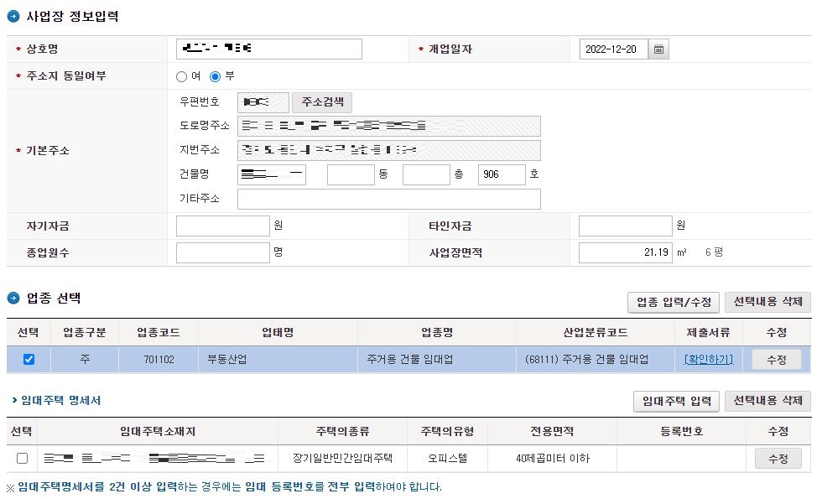Click the 상호명 input field

[x=268, y=48]
